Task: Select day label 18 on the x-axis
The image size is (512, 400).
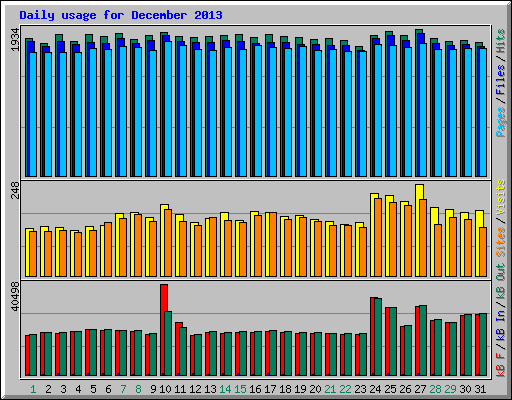Action: coord(285,389)
